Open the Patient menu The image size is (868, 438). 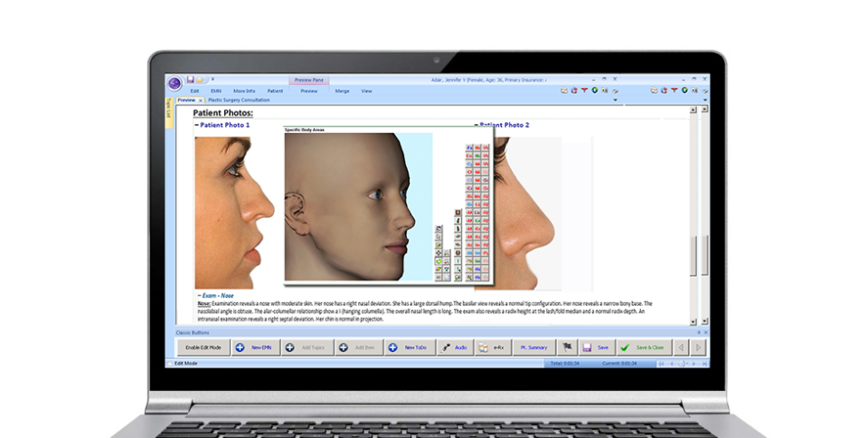click(275, 90)
